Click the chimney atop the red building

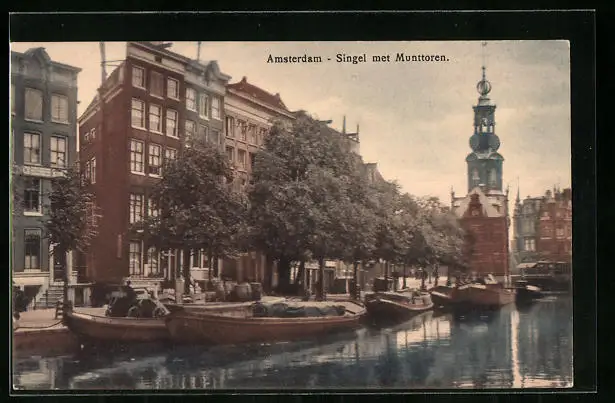tap(102, 60)
